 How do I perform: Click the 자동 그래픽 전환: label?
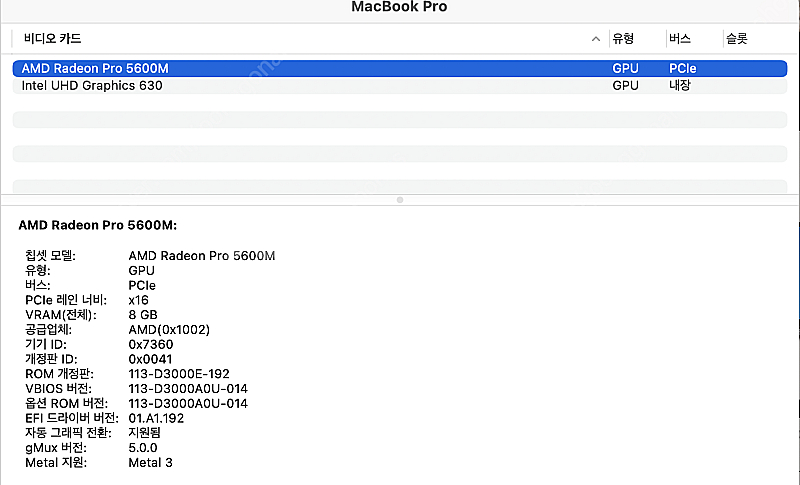tap(68, 433)
